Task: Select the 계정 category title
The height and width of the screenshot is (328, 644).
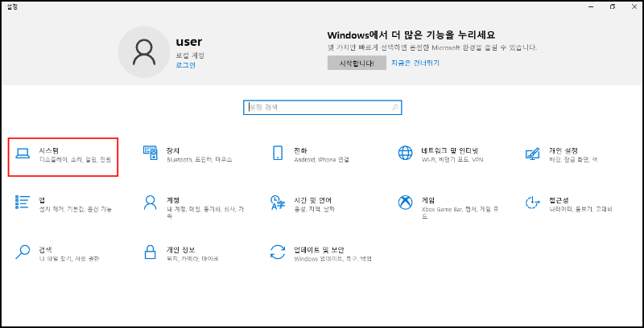Action: pos(173,200)
